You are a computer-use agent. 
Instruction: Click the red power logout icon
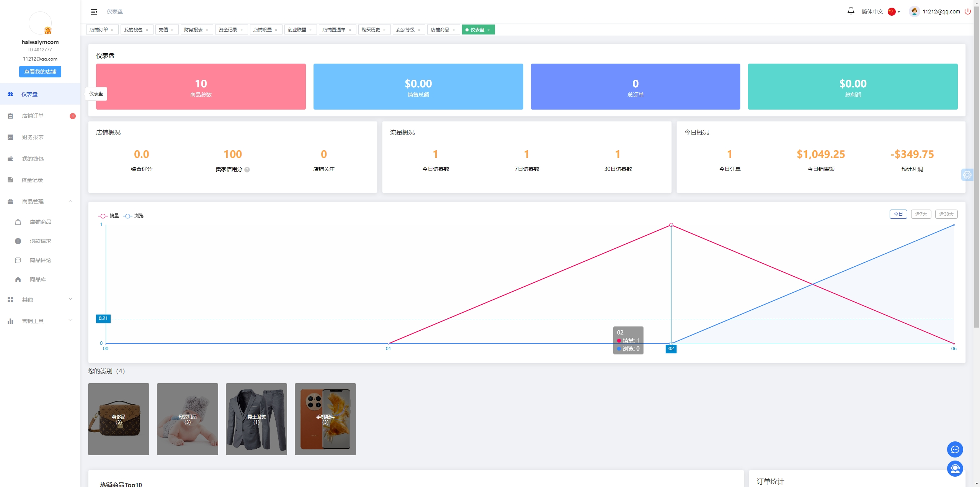(x=967, y=11)
